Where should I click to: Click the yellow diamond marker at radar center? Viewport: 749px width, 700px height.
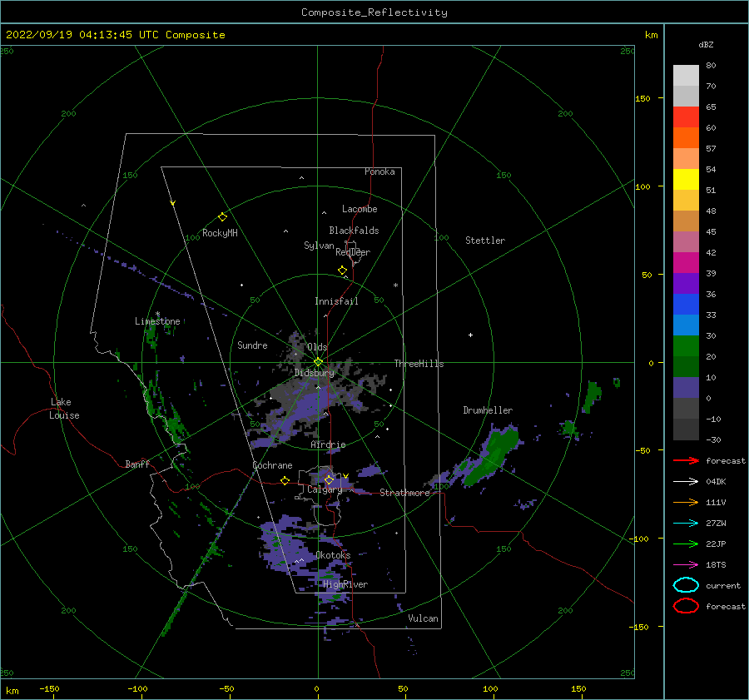pos(318,362)
